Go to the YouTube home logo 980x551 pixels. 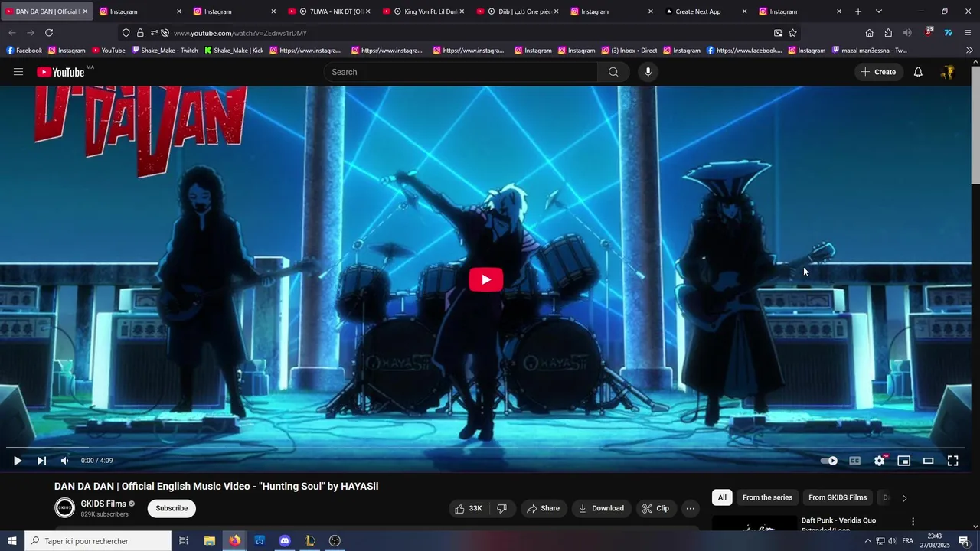pos(60,72)
